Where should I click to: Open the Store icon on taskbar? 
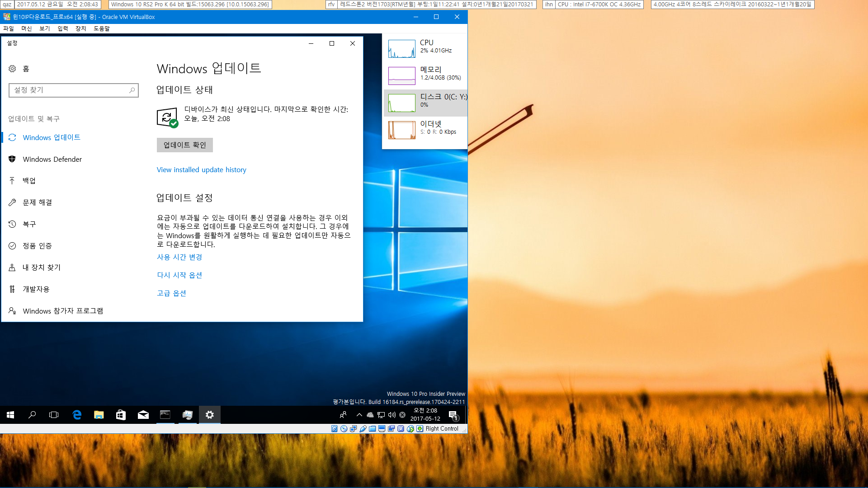tap(121, 415)
